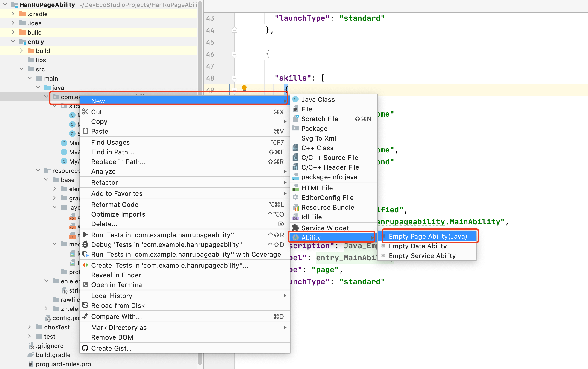Click the EditorConfig File gear icon
This screenshot has height=369, width=588.
pos(295,197)
